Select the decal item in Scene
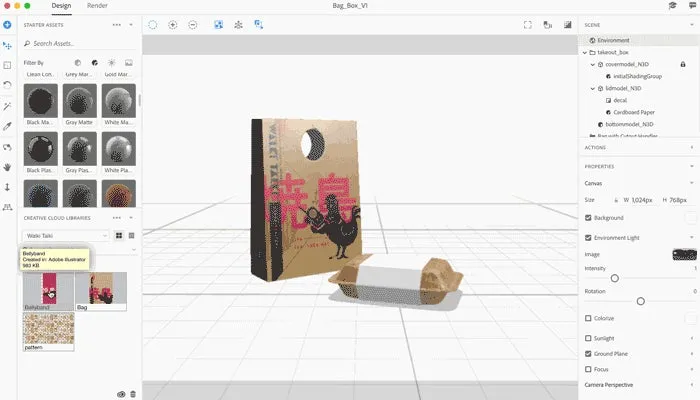This screenshot has width=700, height=400. [620, 100]
